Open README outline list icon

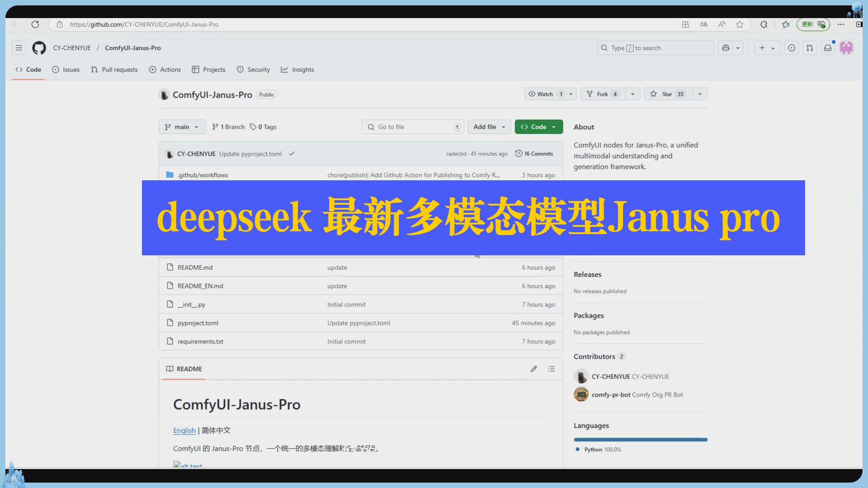(x=551, y=369)
